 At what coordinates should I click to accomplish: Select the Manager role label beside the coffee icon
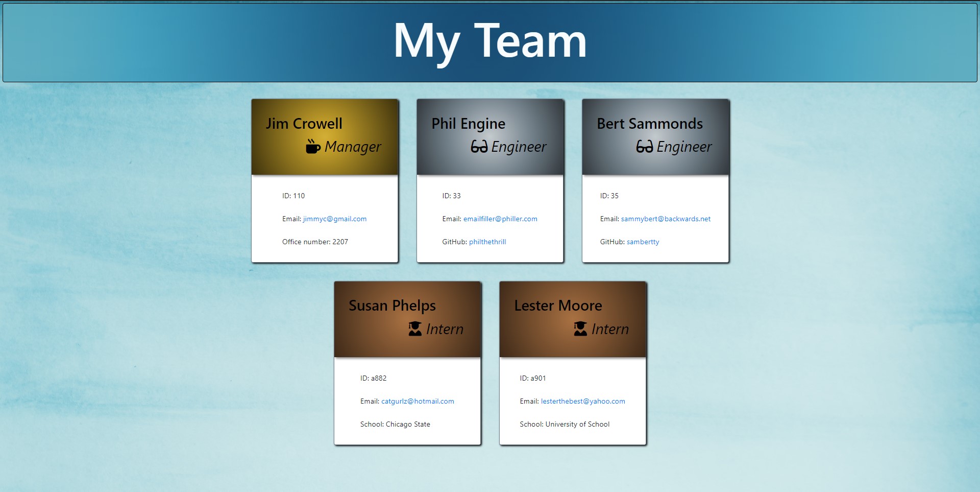[352, 147]
